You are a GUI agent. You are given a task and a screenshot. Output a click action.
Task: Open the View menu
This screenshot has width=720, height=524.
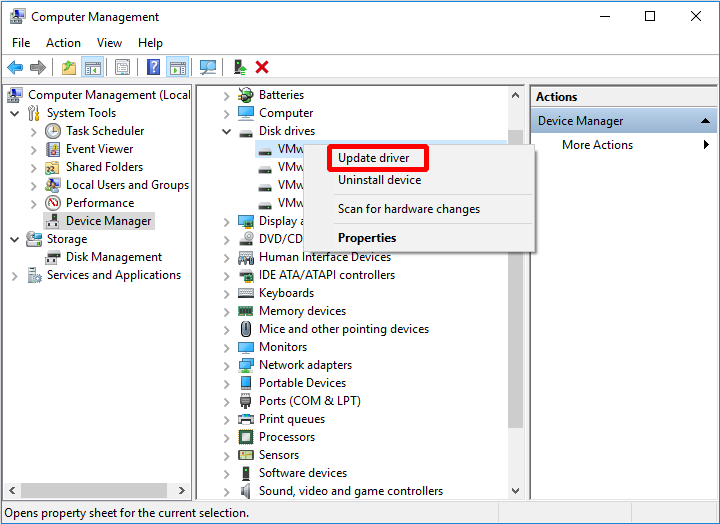click(109, 43)
